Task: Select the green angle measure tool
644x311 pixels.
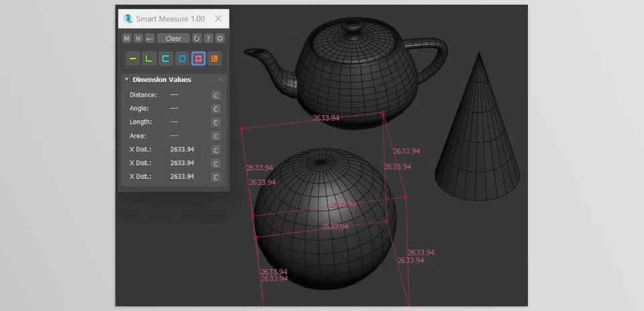Action: (150, 59)
